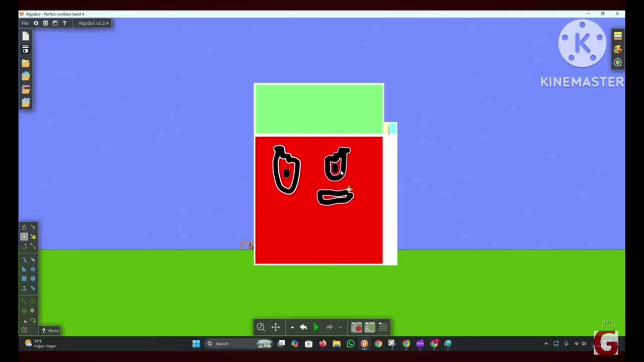
Task: Open the visualization green circle icon
Action: pos(618,62)
